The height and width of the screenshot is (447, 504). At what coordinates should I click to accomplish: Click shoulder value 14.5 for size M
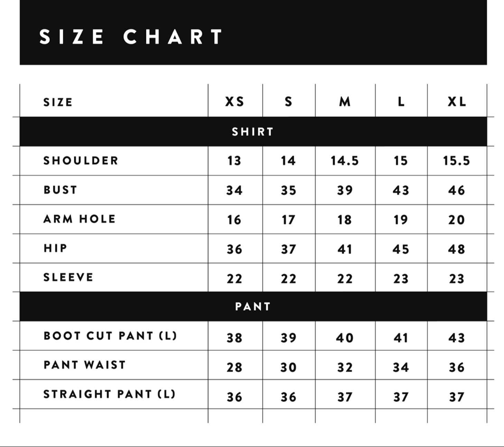[x=345, y=161]
